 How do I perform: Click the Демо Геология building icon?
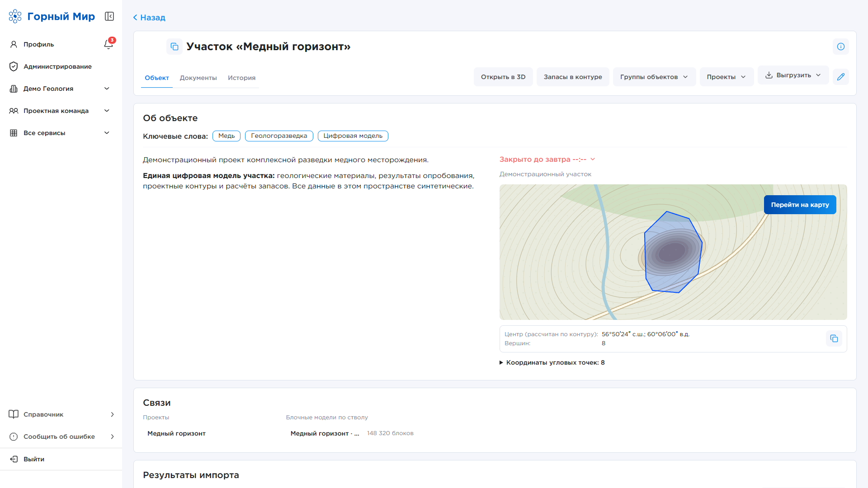click(x=14, y=89)
